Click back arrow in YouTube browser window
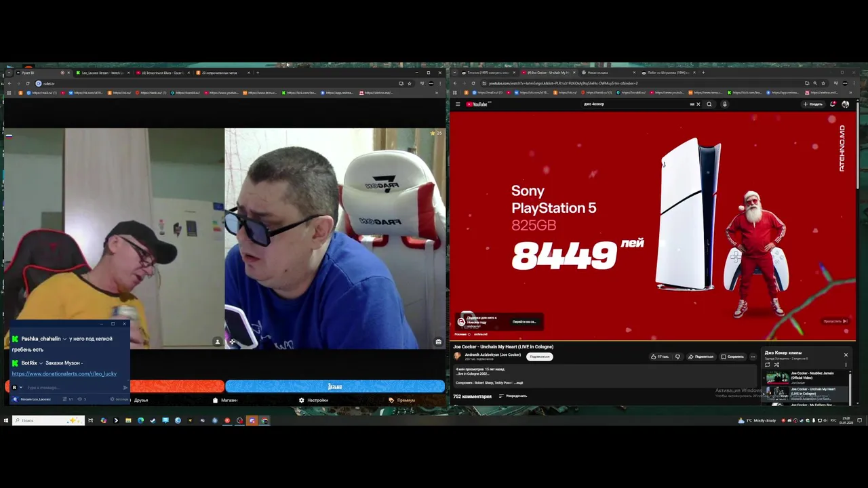The width and height of the screenshot is (868, 488). (455, 83)
